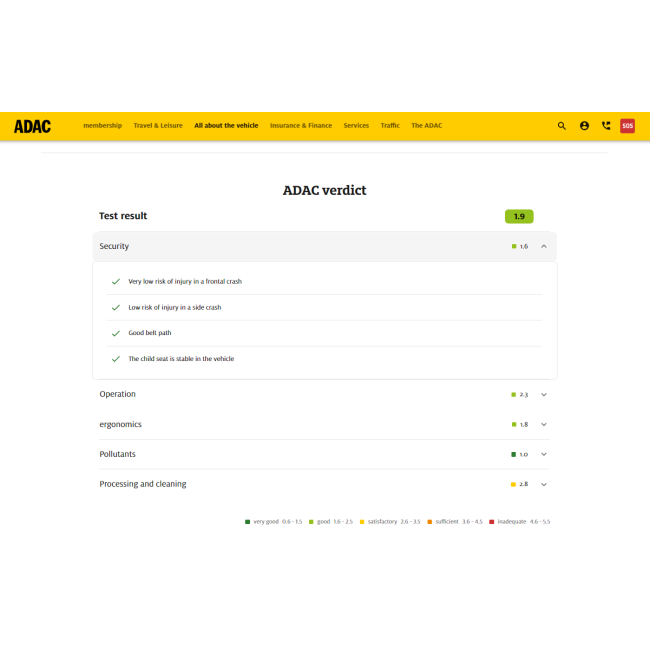
Task: Click the 'very good' legend entry
Action: coord(274,521)
